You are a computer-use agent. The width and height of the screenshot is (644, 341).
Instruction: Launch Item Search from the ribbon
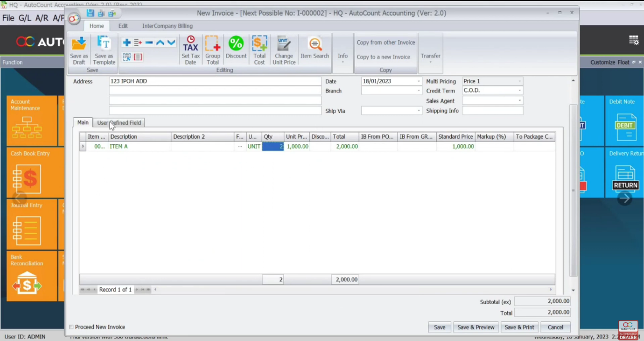(315, 45)
